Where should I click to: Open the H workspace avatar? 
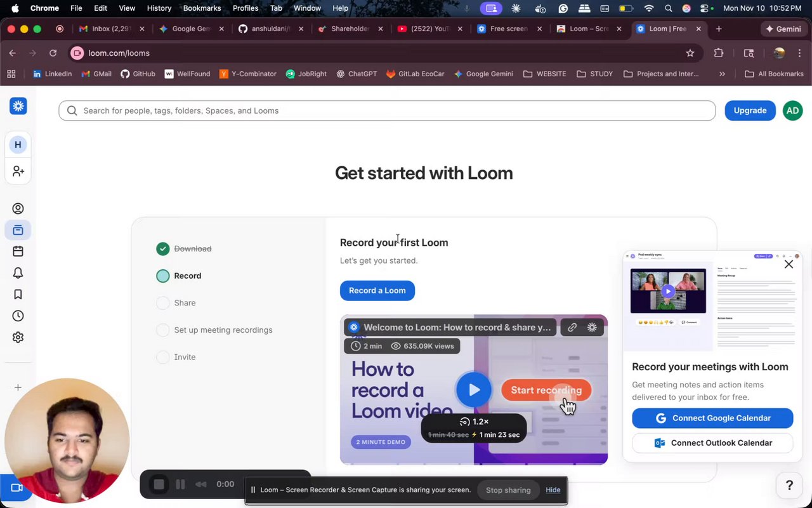tap(18, 145)
